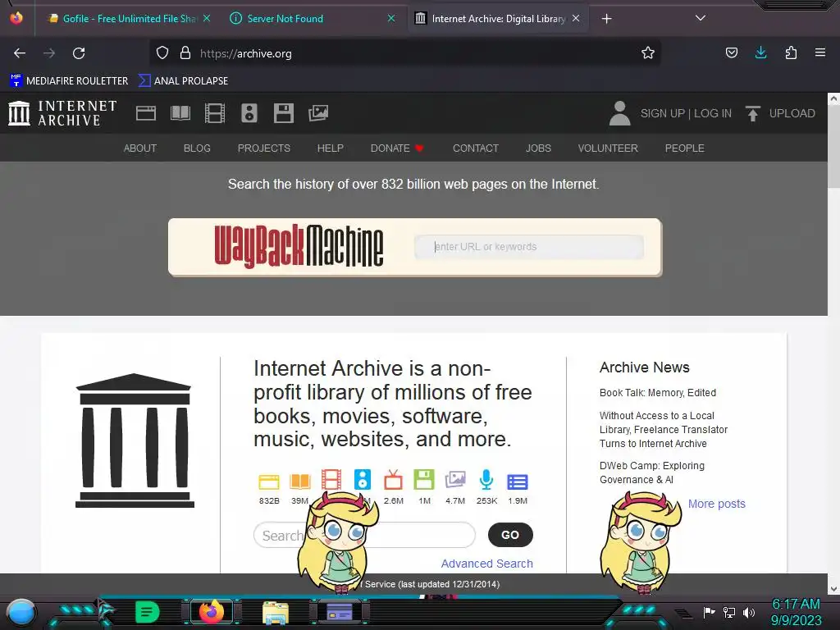The width and height of the screenshot is (840, 630).
Task: Click LOG IN link
Action: click(713, 113)
